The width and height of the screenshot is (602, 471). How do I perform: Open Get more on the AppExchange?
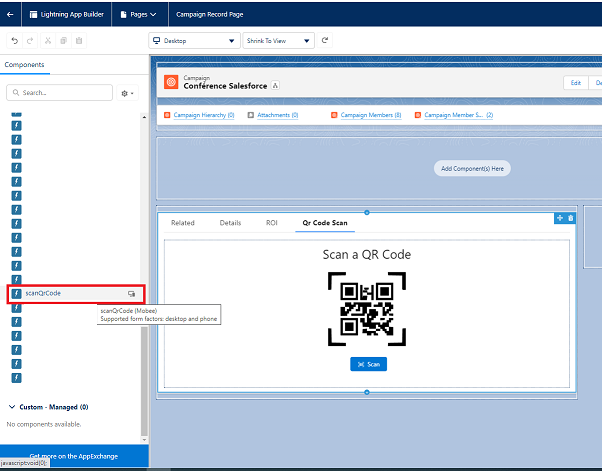(74, 456)
